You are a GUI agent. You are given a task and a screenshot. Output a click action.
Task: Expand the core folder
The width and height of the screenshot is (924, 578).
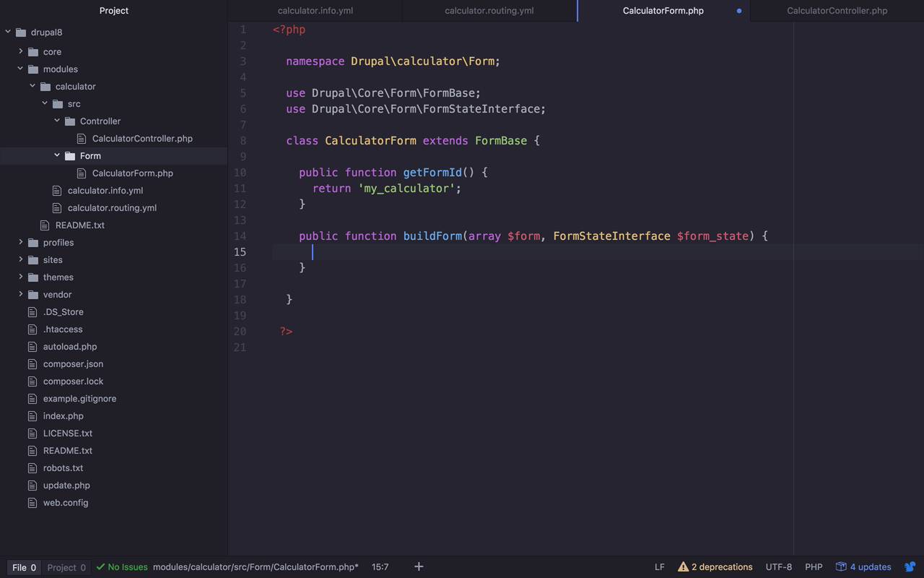click(x=21, y=51)
